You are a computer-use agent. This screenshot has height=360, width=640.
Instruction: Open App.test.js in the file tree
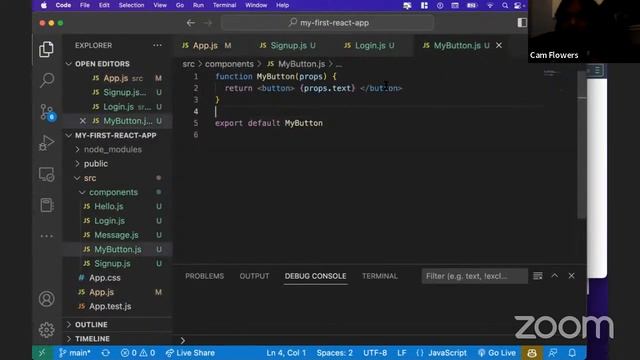110,307
